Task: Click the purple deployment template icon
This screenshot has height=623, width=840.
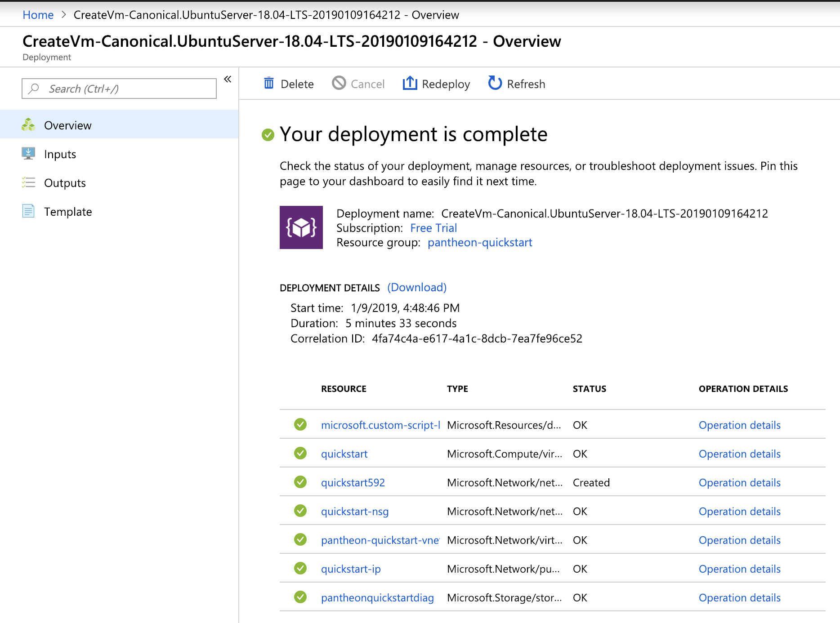Action: click(x=301, y=227)
